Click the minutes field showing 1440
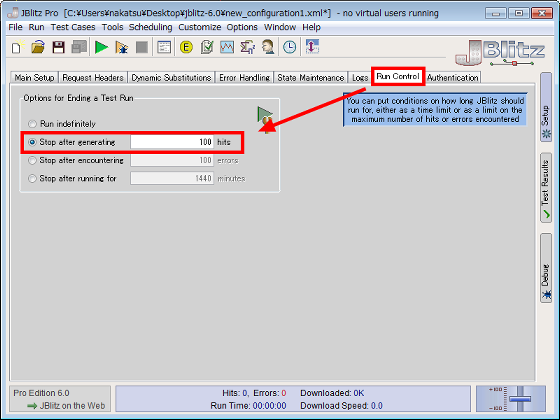 pyautogui.click(x=172, y=178)
